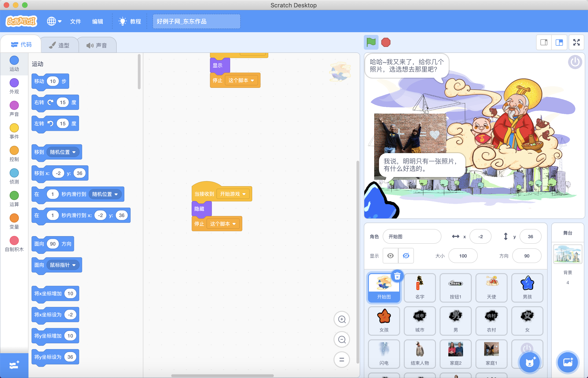Viewport: 588px width, 378px height.
Task: Click the sprite x coordinate field
Action: point(480,236)
